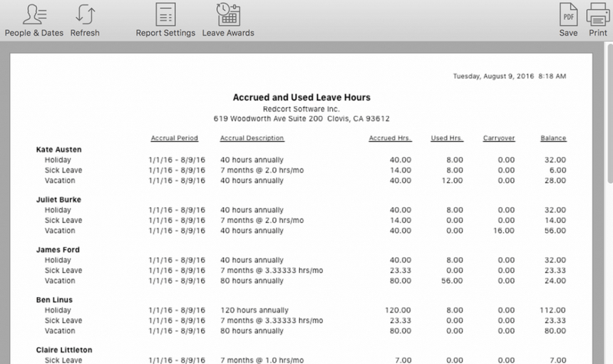Click the Refresh icon

[x=85, y=15]
